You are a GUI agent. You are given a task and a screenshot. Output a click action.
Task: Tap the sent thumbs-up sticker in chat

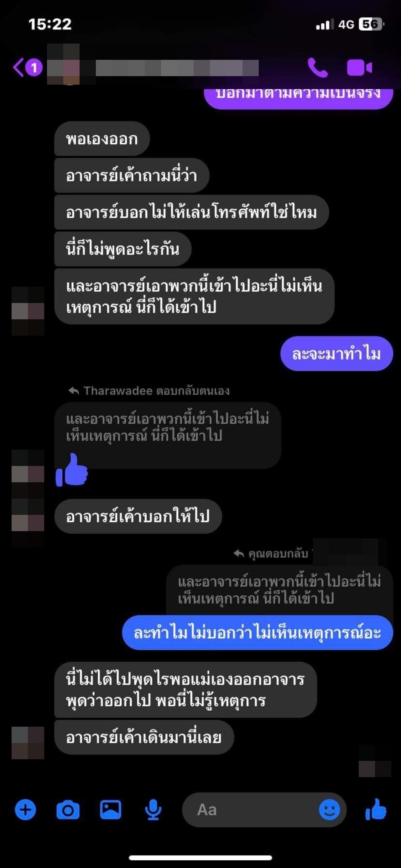pyautogui.click(x=72, y=470)
